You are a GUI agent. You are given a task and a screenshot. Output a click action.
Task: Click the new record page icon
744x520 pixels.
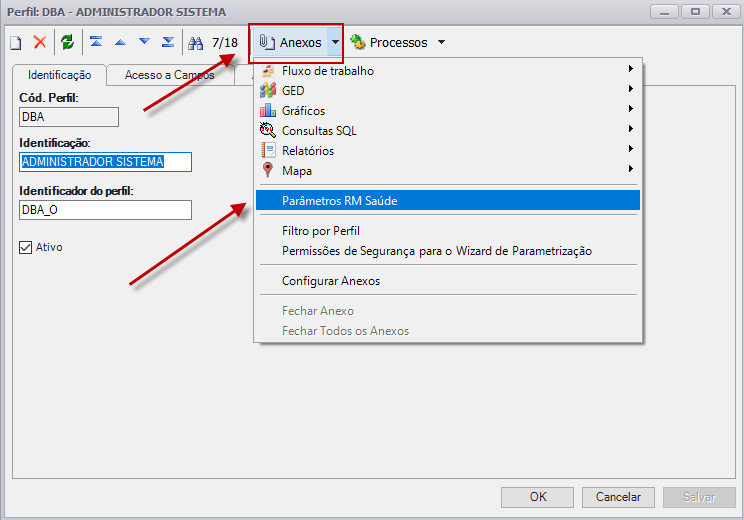(16, 43)
